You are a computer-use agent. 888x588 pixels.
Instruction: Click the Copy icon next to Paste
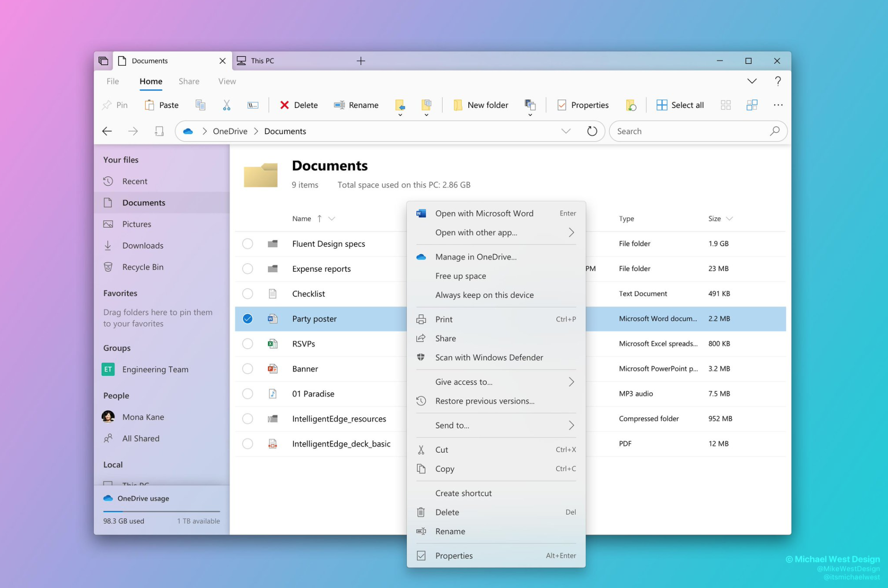click(x=200, y=105)
